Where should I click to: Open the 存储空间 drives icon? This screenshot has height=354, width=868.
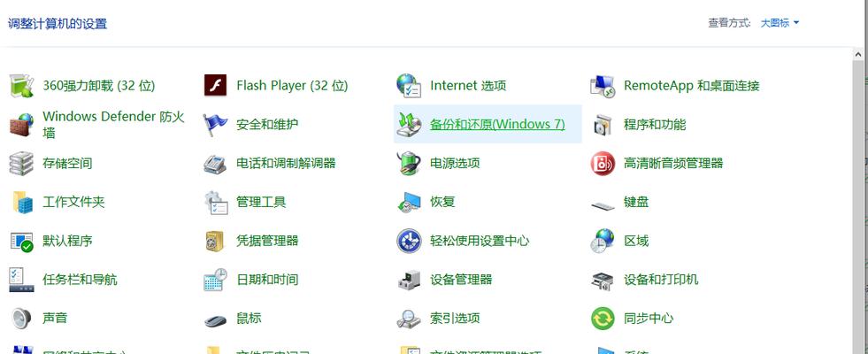[22, 163]
